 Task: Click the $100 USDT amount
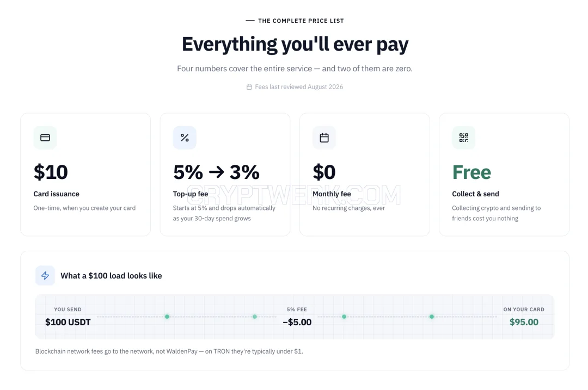click(68, 322)
